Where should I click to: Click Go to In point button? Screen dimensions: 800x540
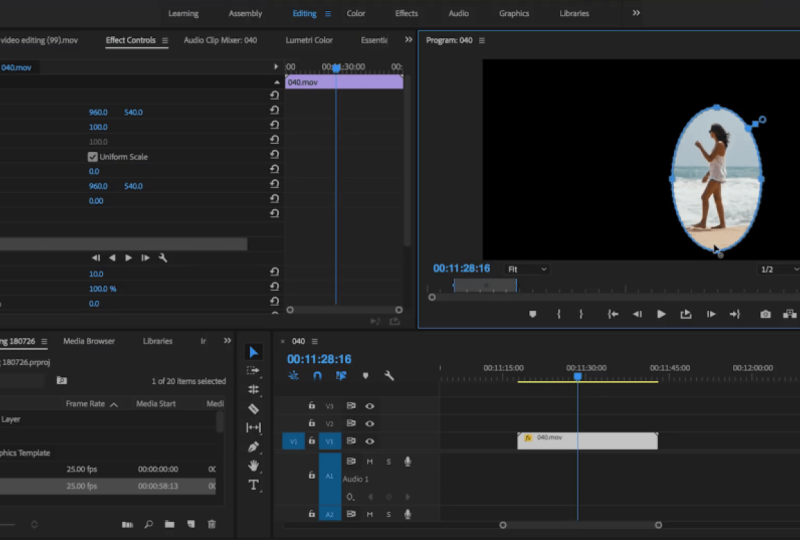coord(613,314)
